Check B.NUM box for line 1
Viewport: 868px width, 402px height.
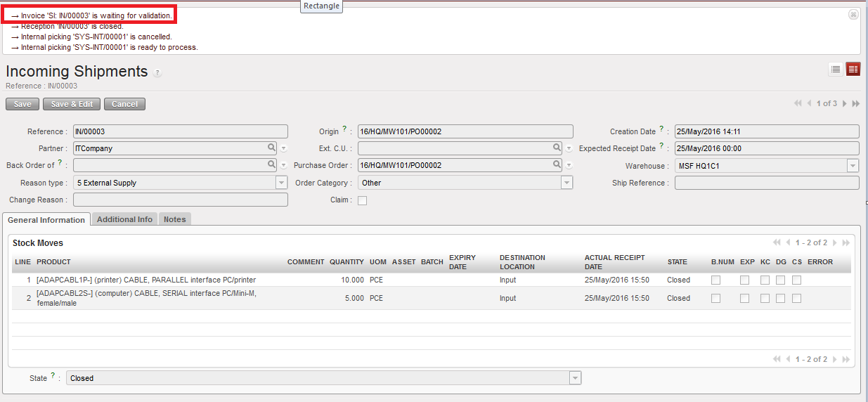(715, 280)
